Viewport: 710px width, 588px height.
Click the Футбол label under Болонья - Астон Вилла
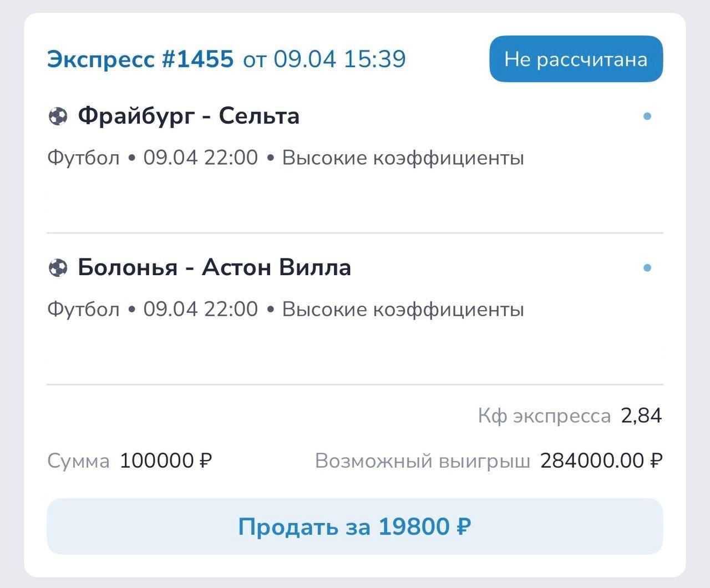(83, 309)
